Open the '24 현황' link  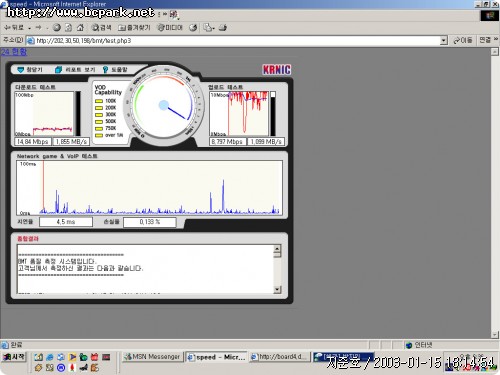click(14, 52)
